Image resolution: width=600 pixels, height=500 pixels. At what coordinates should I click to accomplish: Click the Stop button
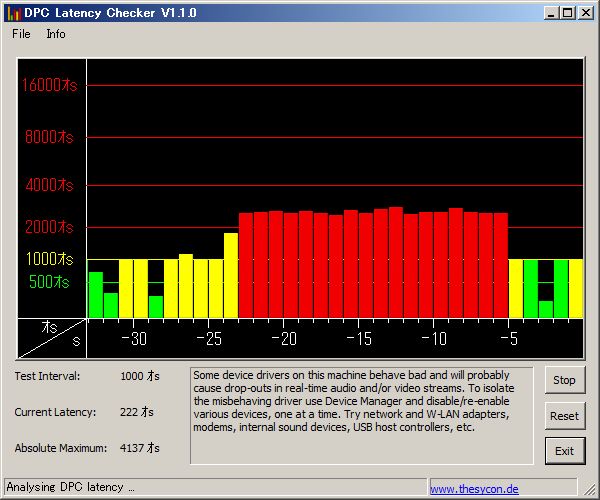pos(565,380)
